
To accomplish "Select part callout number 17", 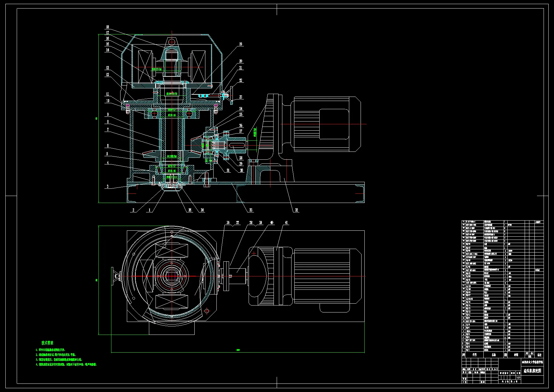I will point(108,33).
